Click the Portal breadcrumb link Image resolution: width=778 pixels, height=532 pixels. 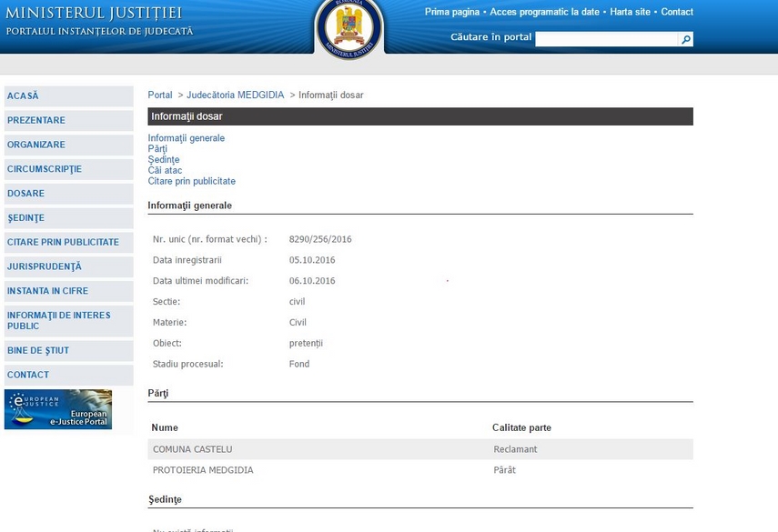point(160,95)
